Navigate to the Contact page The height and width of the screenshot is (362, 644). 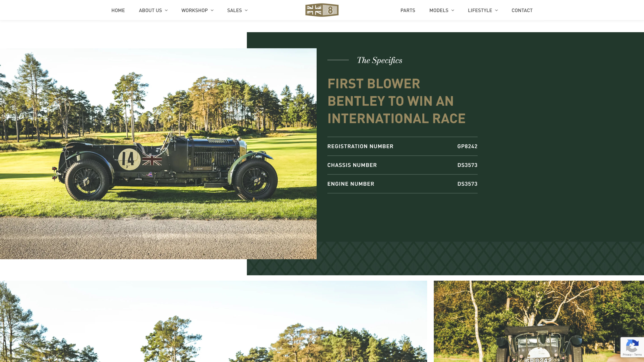[x=522, y=10]
